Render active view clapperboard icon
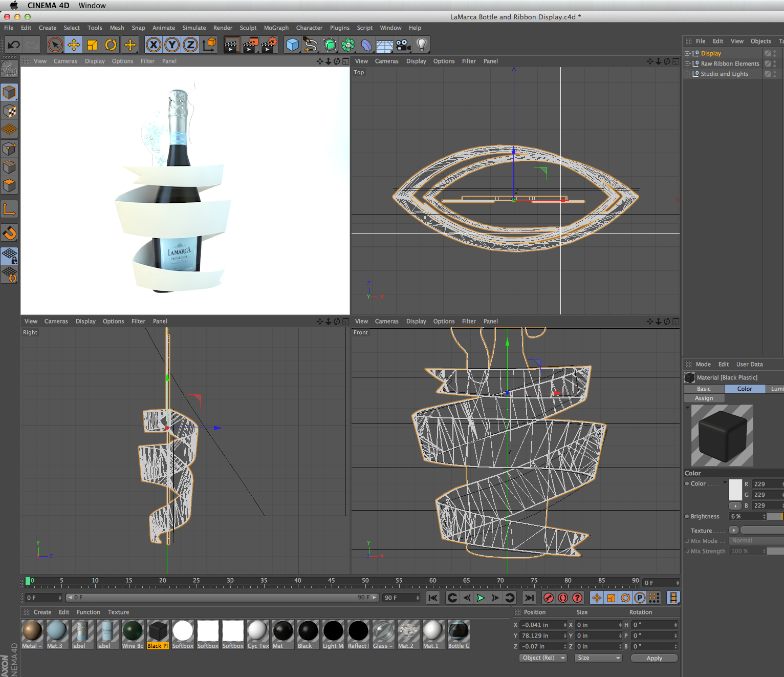This screenshot has width=784, height=677. tap(231, 45)
